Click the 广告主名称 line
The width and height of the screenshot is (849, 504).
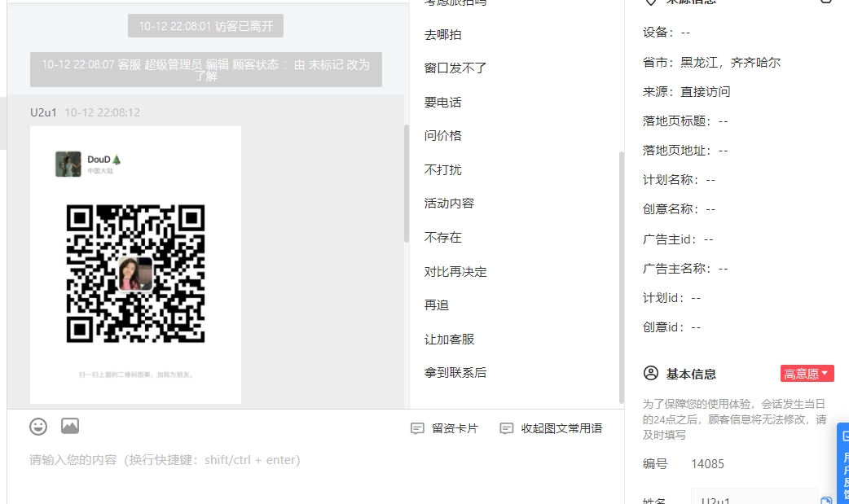685,269
